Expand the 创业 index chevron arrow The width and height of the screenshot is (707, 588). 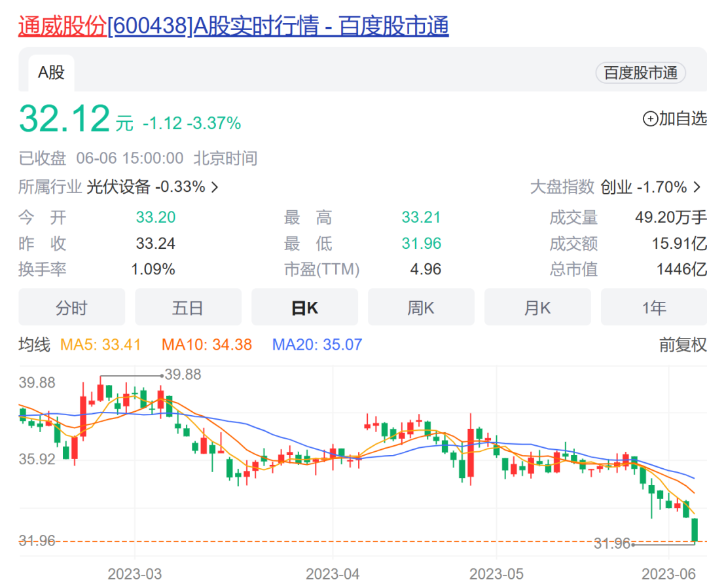click(698, 187)
